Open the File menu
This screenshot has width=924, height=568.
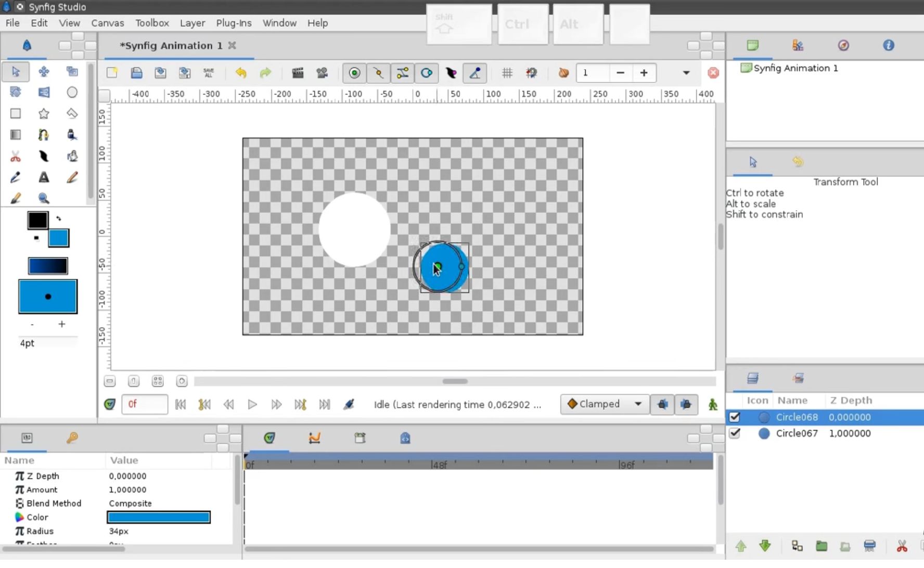click(x=12, y=23)
